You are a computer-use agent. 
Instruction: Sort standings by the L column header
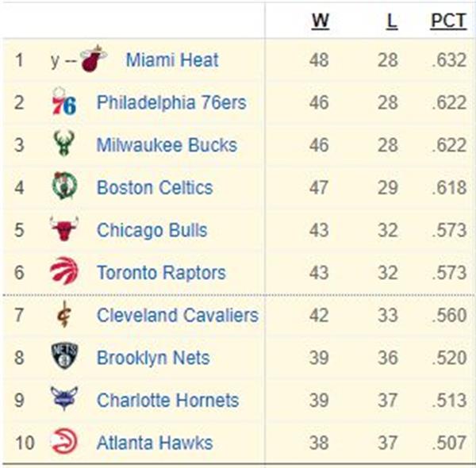392,21
